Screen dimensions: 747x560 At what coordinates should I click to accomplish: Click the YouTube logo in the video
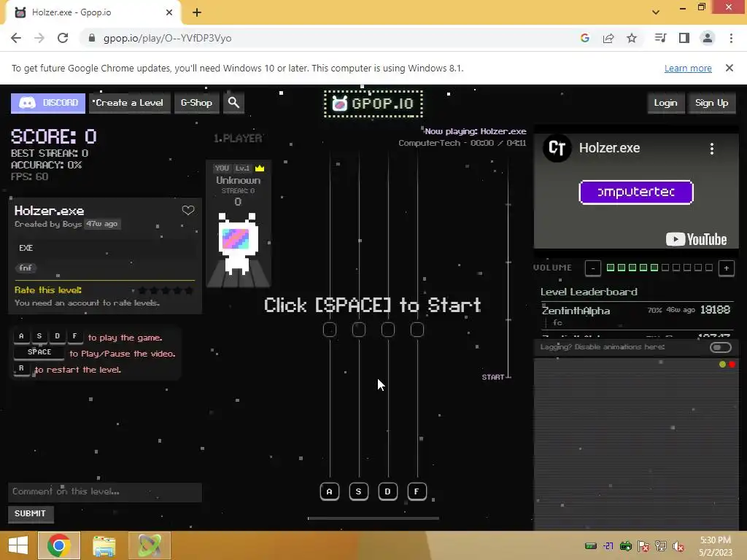coord(696,239)
